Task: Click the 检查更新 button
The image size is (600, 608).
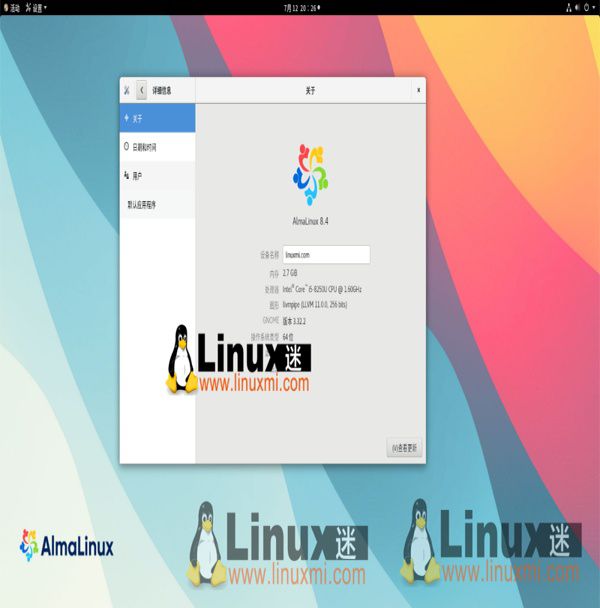Action: click(x=404, y=448)
